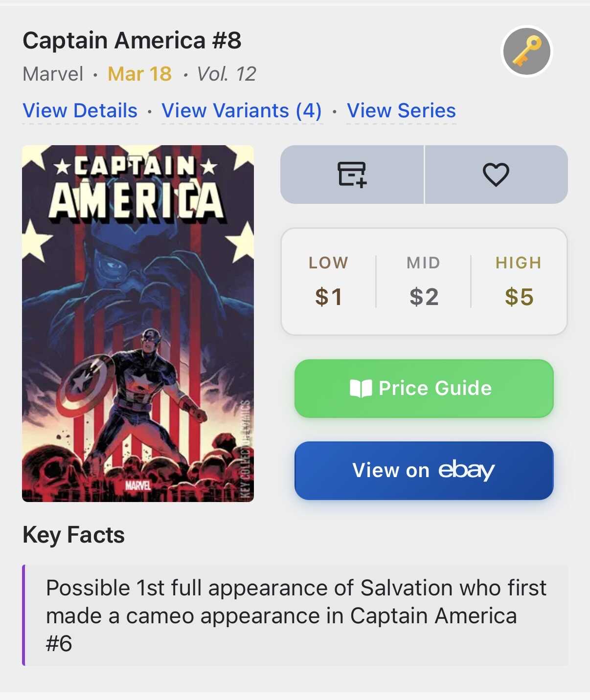Click the Marvel publisher label

coord(53,74)
